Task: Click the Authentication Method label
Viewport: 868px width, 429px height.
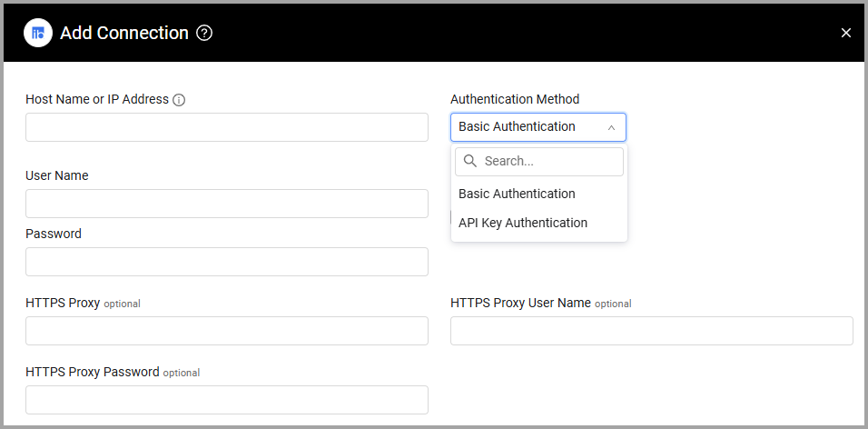Action: coord(515,99)
